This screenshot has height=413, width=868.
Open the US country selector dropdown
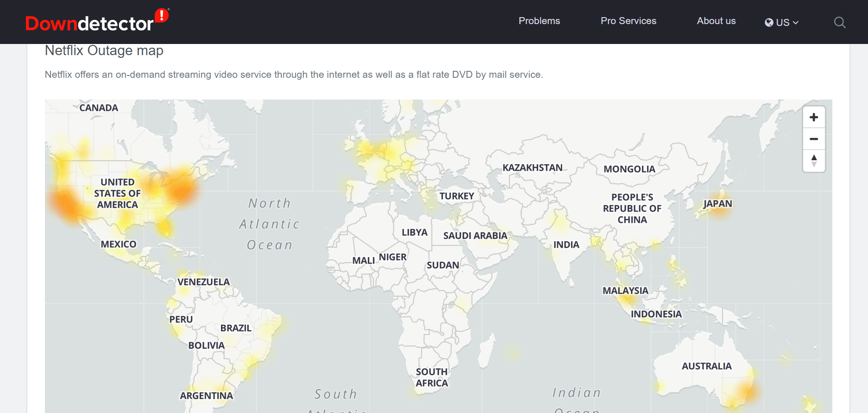coord(781,22)
